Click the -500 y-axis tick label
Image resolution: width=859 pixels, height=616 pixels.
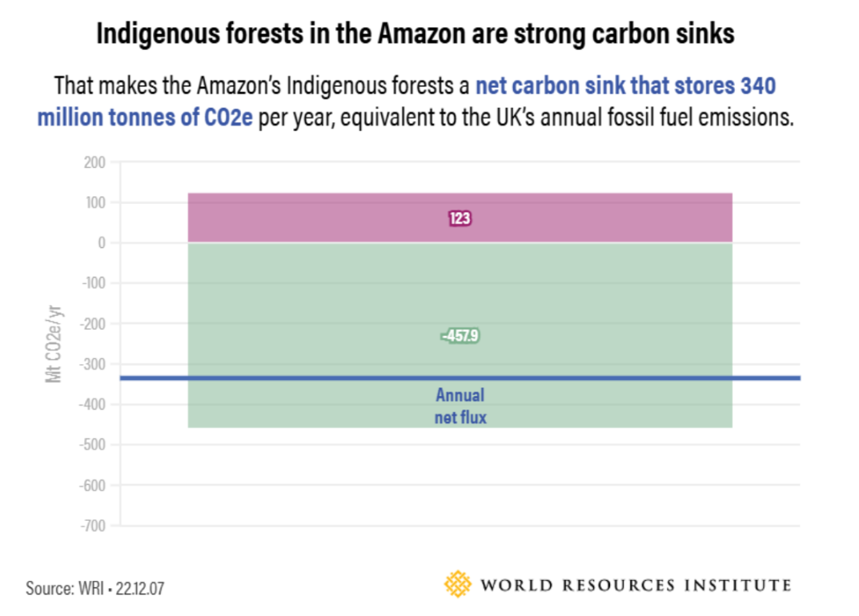point(93,445)
